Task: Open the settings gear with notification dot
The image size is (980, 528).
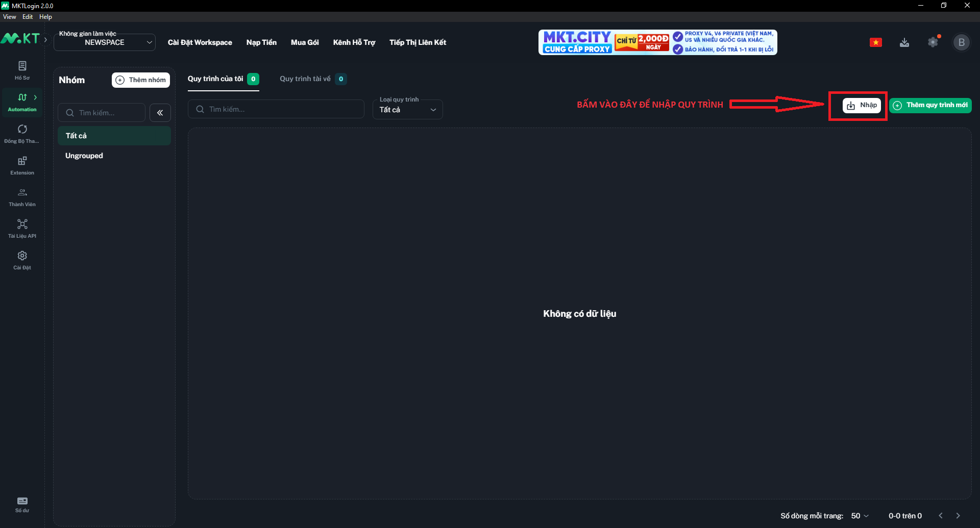Action: click(x=934, y=42)
